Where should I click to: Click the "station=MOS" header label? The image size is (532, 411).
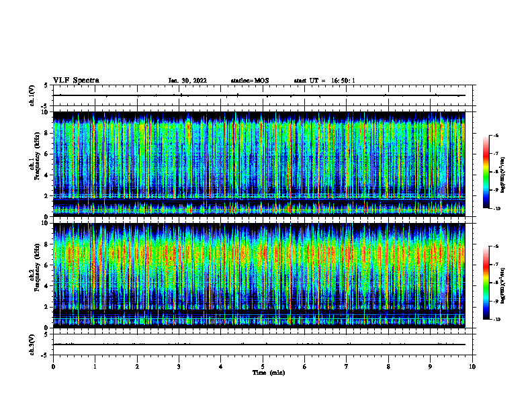250,81
